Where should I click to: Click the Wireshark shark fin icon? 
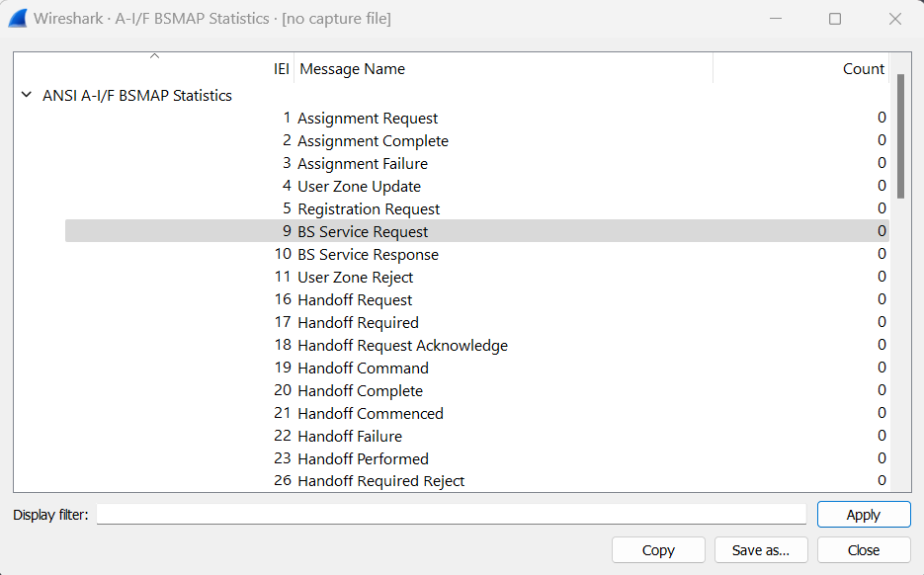point(17,19)
